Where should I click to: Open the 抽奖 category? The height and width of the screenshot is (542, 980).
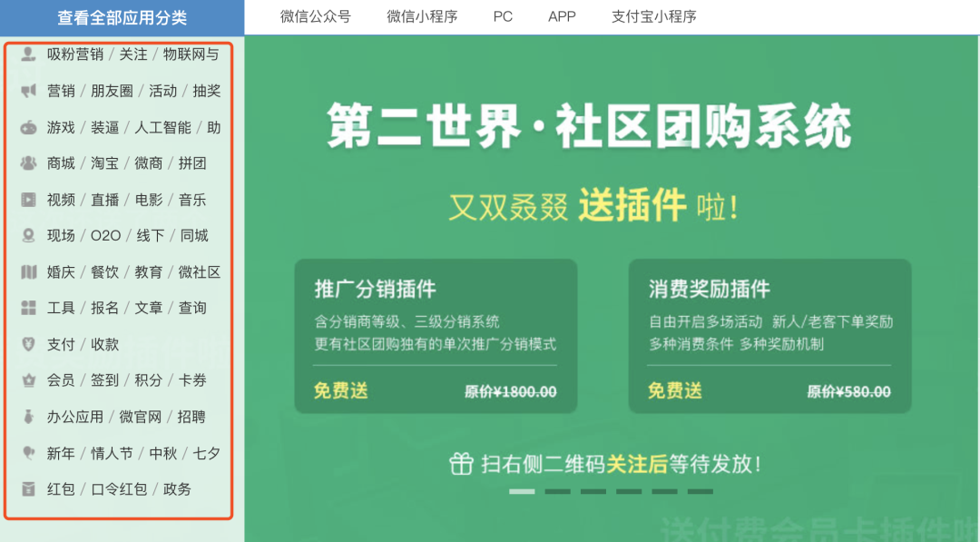click(207, 91)
